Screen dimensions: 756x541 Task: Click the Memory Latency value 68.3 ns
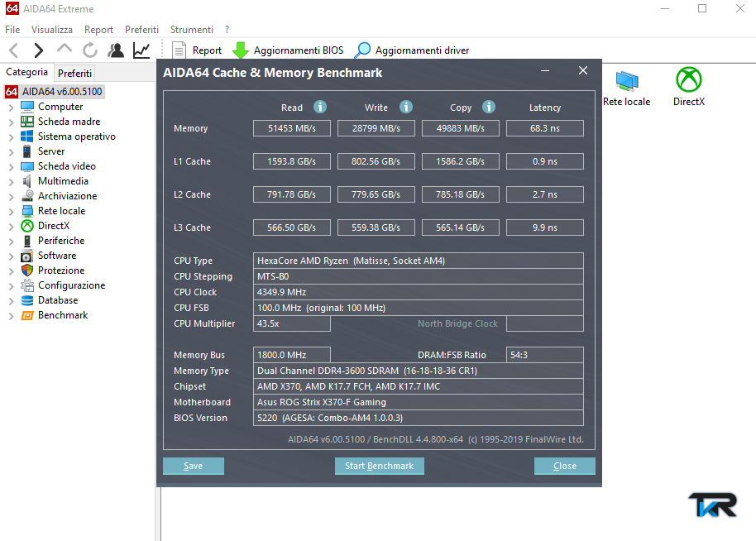545,128
